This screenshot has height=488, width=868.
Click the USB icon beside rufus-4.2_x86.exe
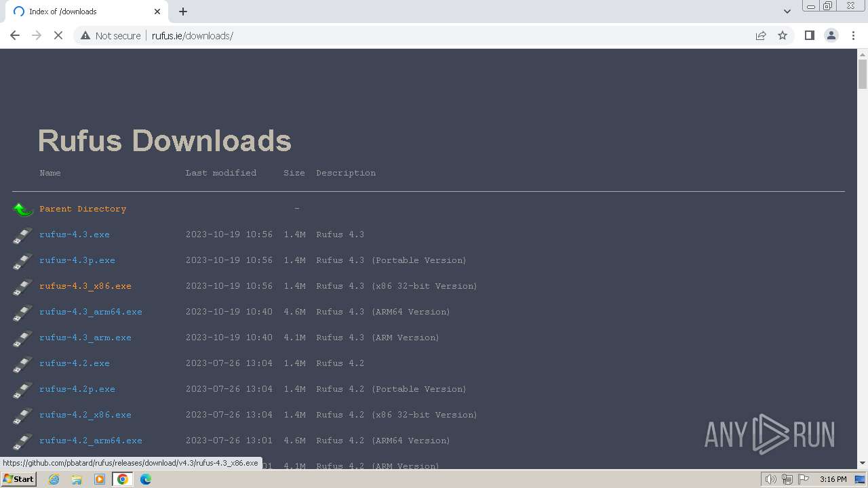click(x=22, y=415)
